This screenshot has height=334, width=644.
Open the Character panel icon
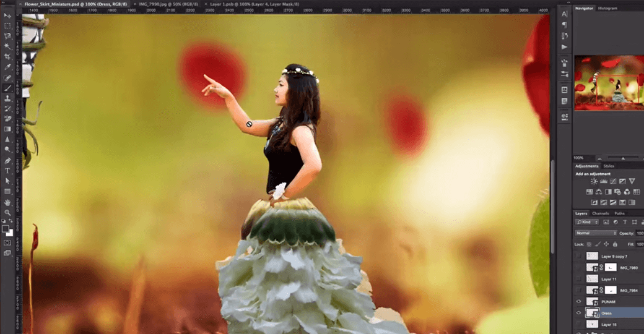pos(564,14)
